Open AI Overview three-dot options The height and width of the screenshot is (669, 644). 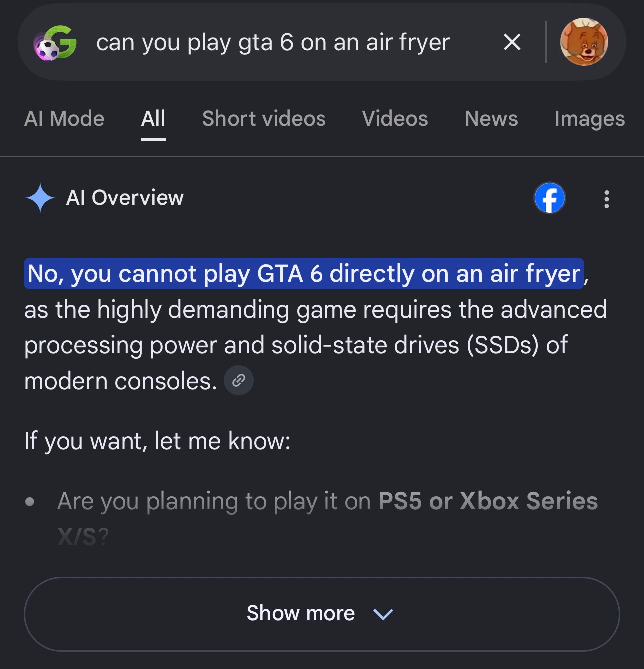(x=606, y=199)
